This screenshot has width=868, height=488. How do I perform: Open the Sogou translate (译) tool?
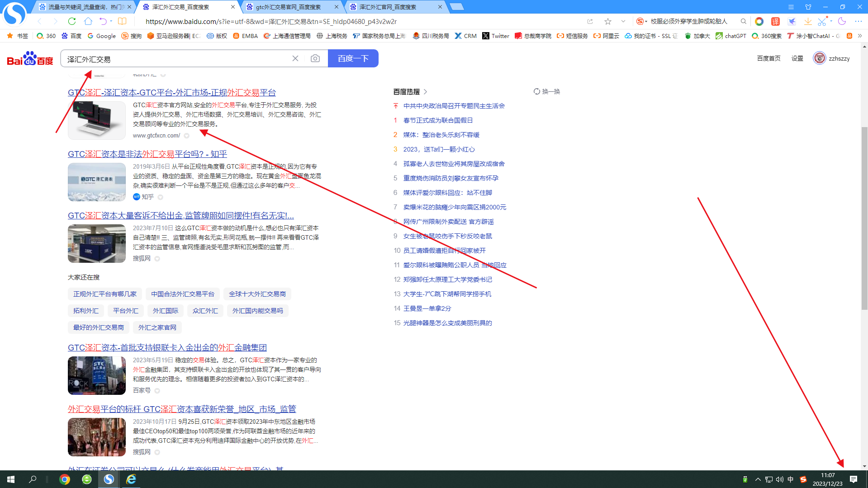775,21
